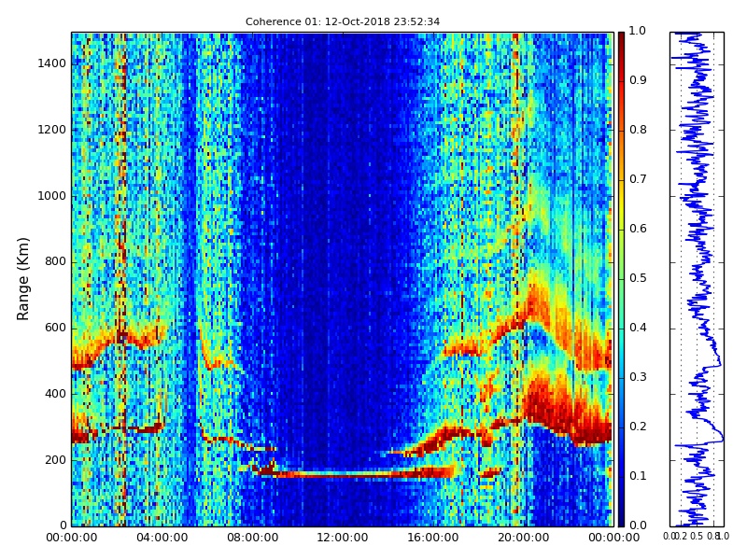Click the 20:00:00 time axis label
The width and height of the screenshot is (747, 560).
(524, 538)
